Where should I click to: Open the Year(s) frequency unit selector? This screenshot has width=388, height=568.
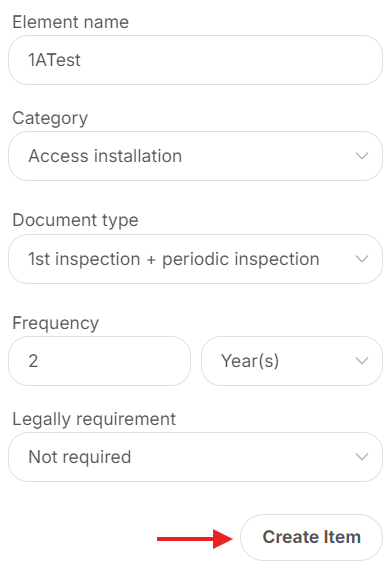tap(292, 361)
